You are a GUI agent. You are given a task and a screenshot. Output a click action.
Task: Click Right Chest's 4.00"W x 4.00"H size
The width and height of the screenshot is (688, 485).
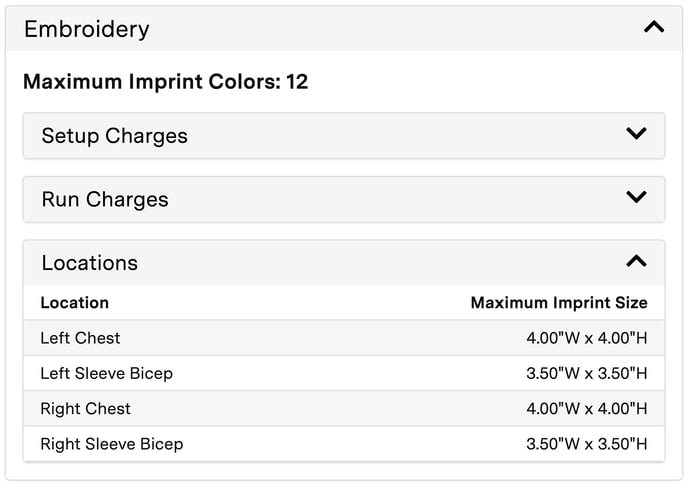click(587, 408)
